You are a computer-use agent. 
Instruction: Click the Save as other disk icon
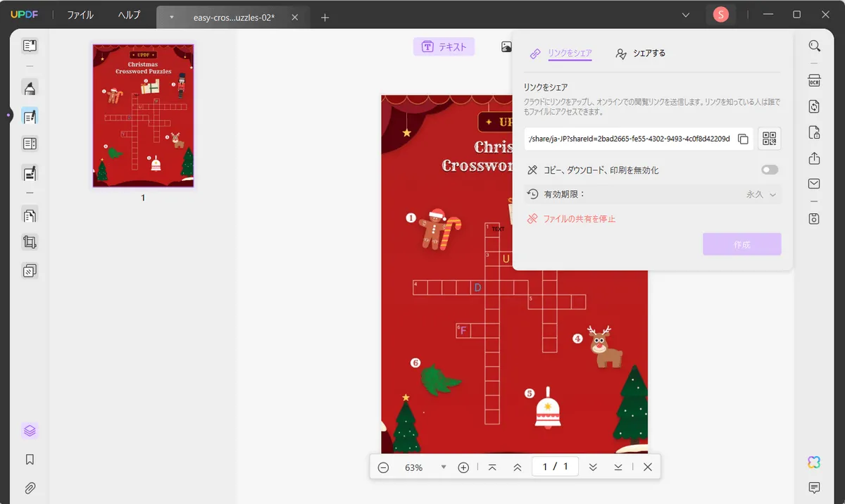point(815,219)
